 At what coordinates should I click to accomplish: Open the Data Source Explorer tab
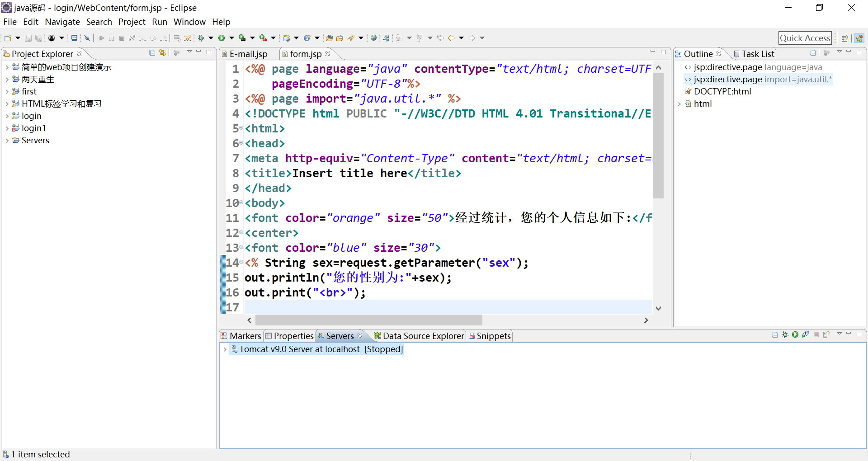pyautogui.click(x=419, y=336)
